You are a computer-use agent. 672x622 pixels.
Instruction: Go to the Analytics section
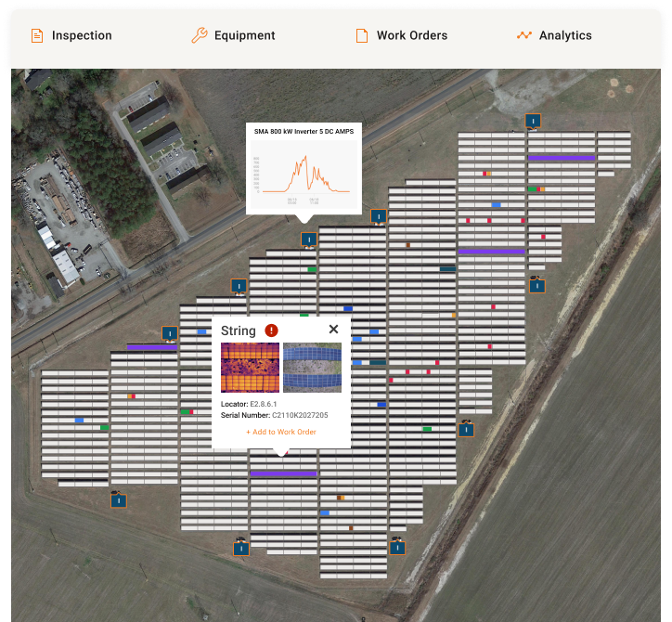(x=564, y=35)
